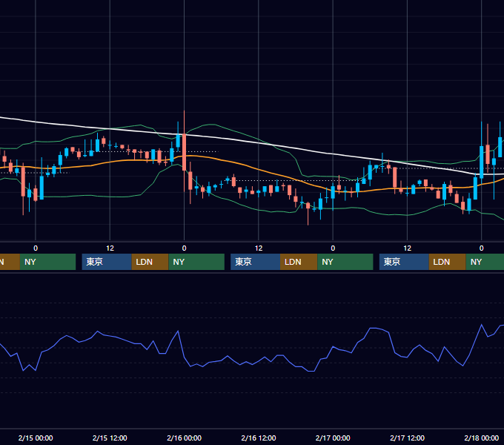Click the 東京 session bar under 2/17 12:00
The width and height of the screenshot is (504, 445).
pos(404,262)
